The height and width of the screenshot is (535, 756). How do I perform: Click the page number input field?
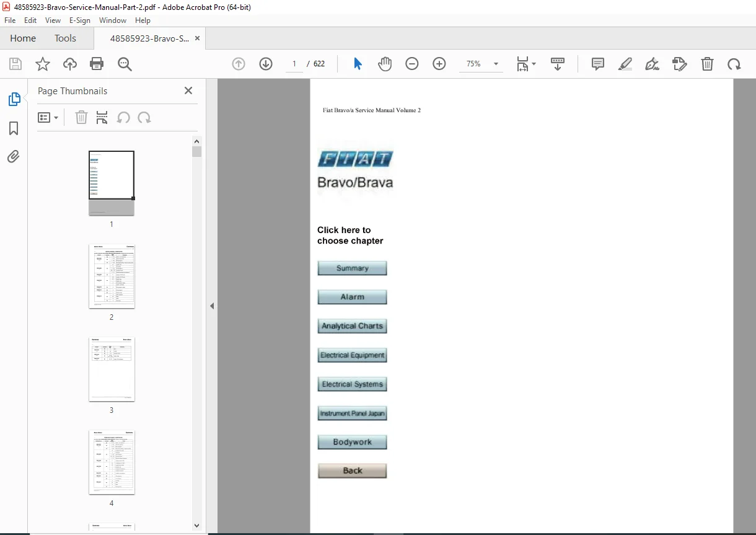[294, 64]
